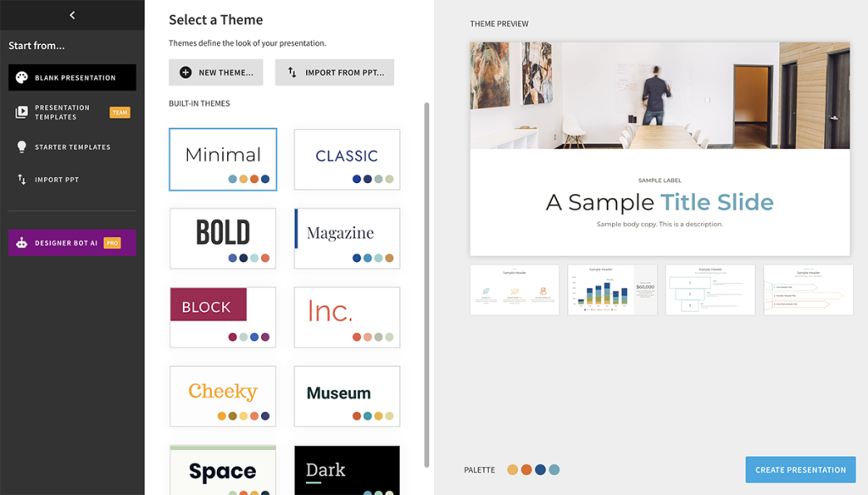Launch Designer Bot AI from the sidebar
The width and height of the screenshot is (868, 495).
coord(71,242)
